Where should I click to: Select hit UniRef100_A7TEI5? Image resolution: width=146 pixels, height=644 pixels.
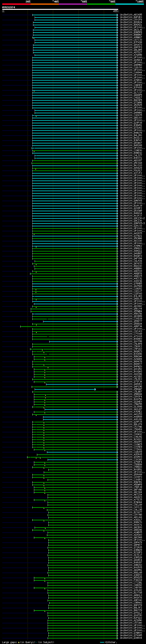click(131, 500)
